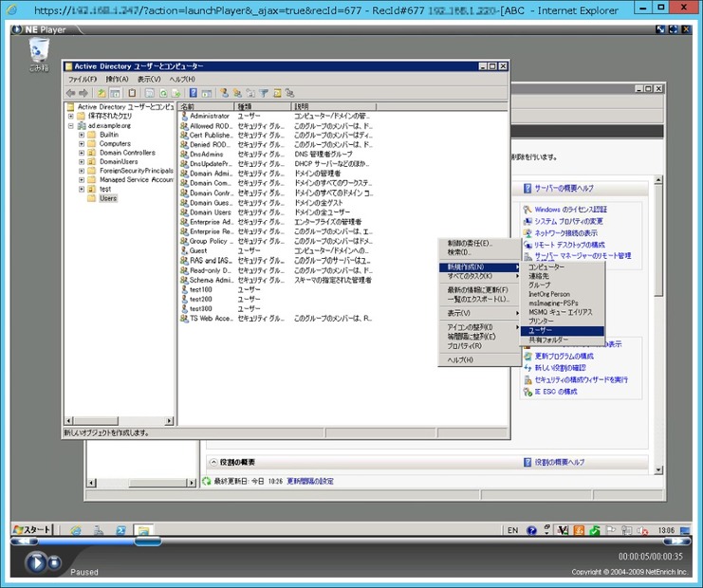Click the Create new group toolbar icon
703x588 pixels.
click(237, 93)
